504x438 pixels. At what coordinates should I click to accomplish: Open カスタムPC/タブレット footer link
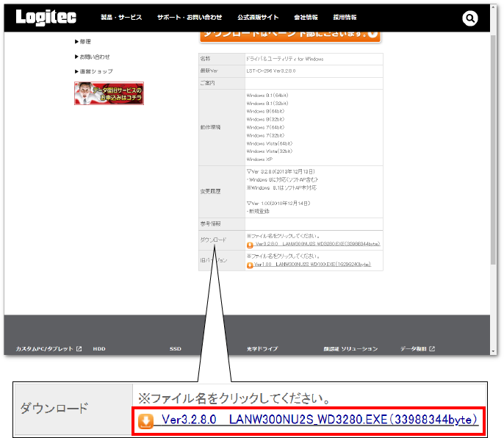[45, 348]
